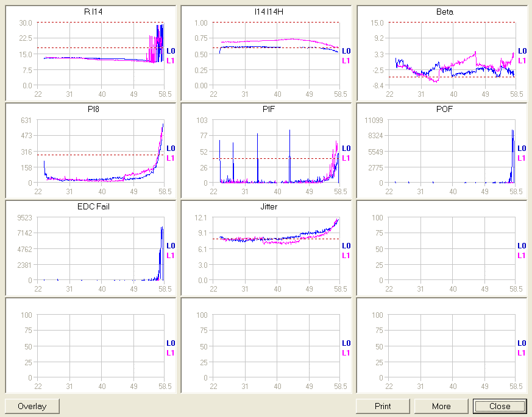The image size is (532, 417).
Task: Click the empty graph directly below EDC Fail chart
Action: click(x=101, y=346)
